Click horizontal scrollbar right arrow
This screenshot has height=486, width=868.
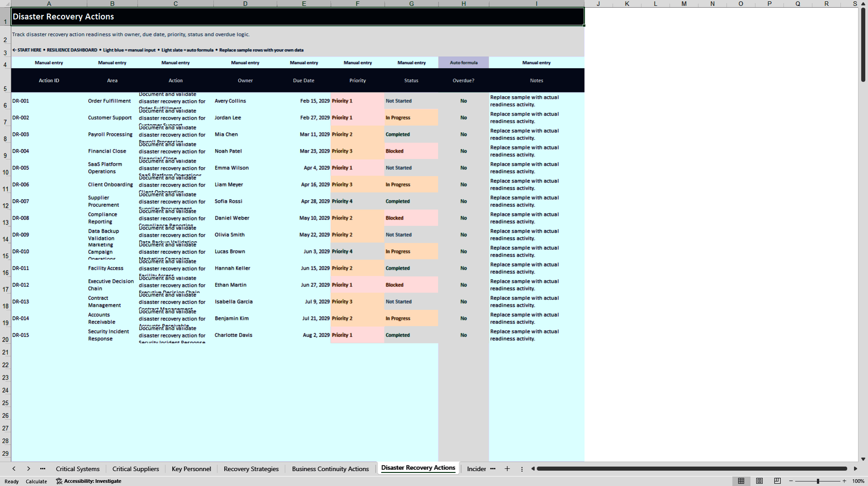(855, 469)
